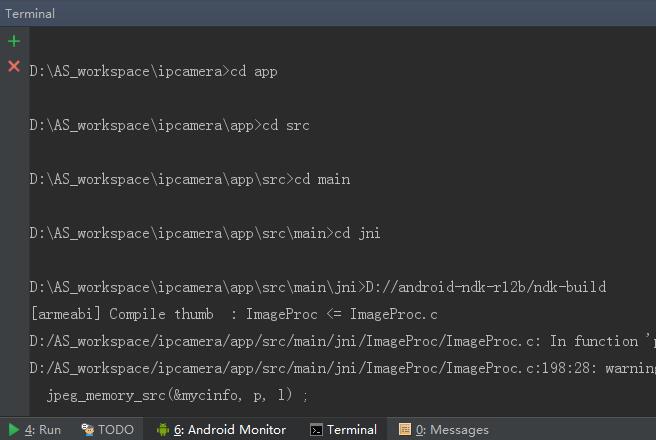Show the 0: Messages tool window
The height and width of the screenshot is (440, 656).
coord(452,430)
